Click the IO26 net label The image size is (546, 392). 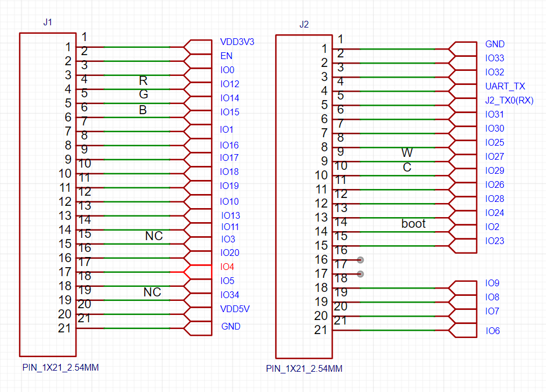(x=495, y=184)
